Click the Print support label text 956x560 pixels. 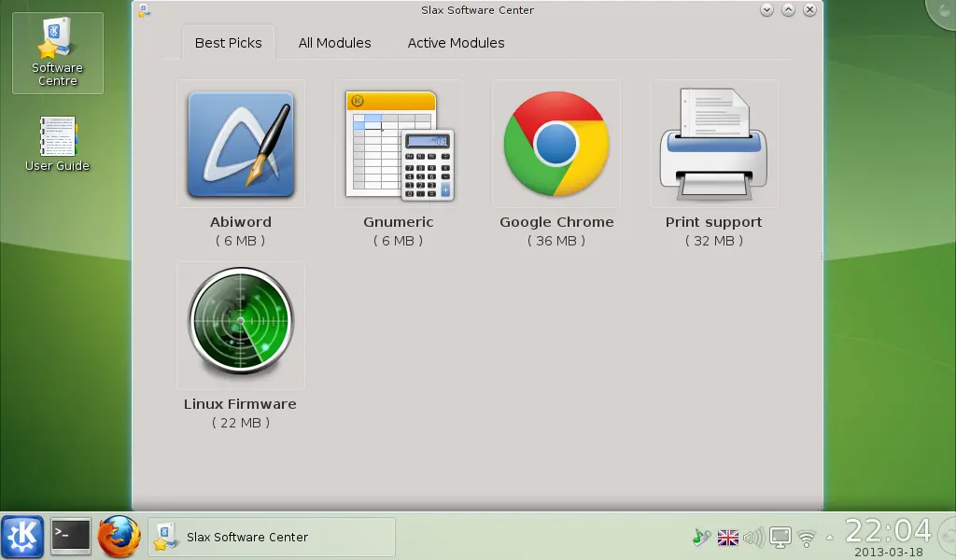point(714,222)
